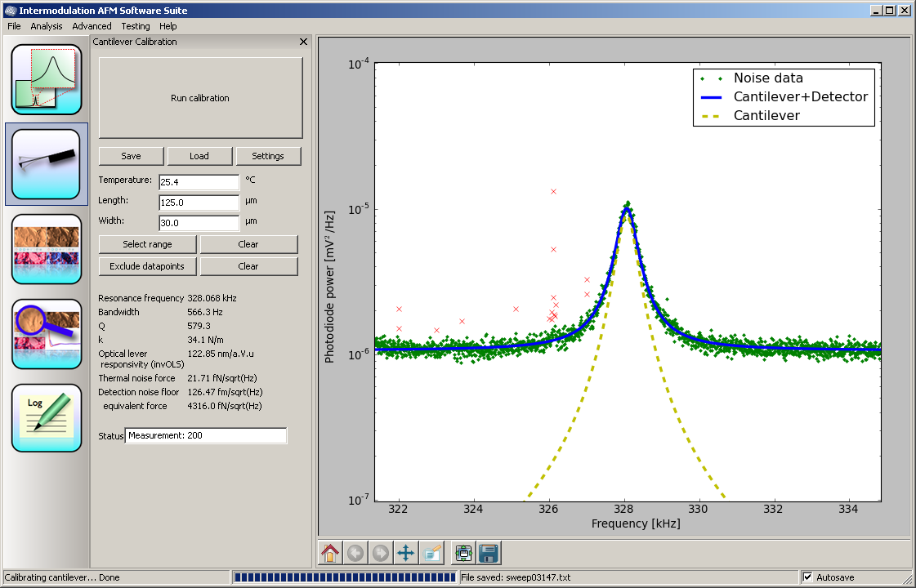Viewport: 916px width, 588px height.
Task: Open the Advanced menu
Action: (x=92, y=26)
